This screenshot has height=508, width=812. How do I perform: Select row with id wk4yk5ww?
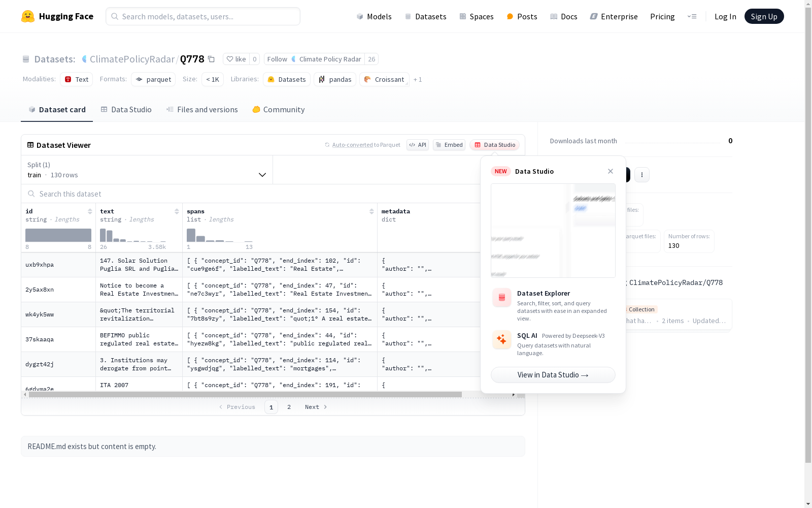(x=251, y=314)
